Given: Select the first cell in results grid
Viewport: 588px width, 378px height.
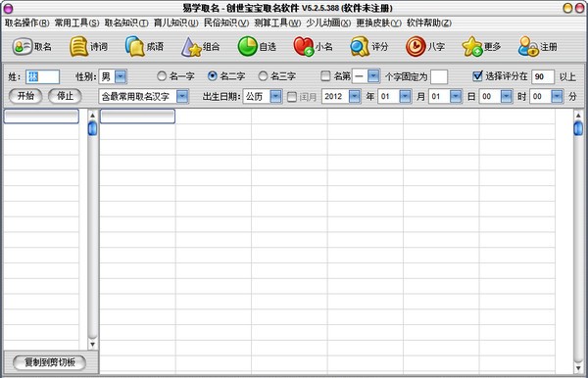Looking at the screenshot, I should 137,117.
